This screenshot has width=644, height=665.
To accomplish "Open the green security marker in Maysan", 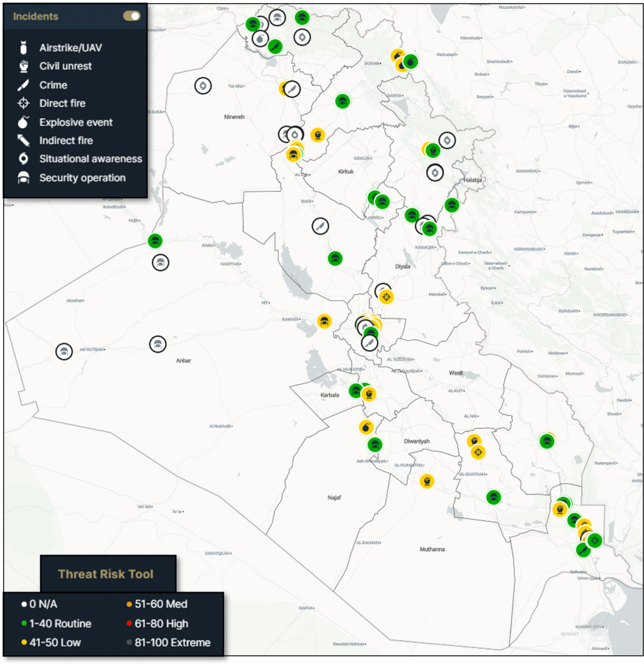I will coord(547,442).
